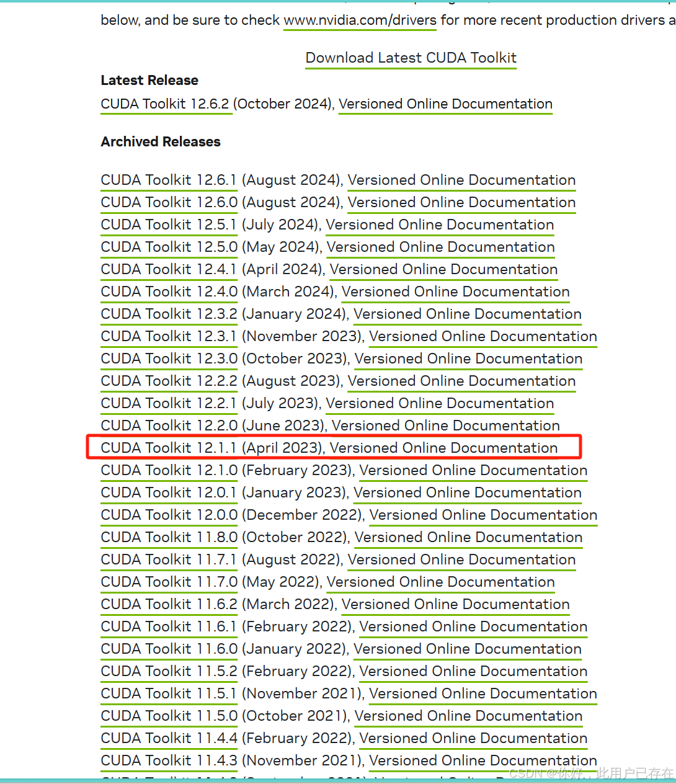676x784 pixels.
Task: Open documentation link beside CUDA Toolkit 12.2.2
Action: (462, 381)
